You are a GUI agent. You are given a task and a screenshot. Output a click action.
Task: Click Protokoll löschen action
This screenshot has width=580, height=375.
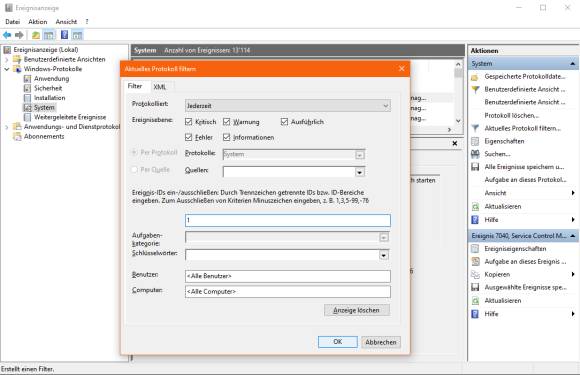512,115
